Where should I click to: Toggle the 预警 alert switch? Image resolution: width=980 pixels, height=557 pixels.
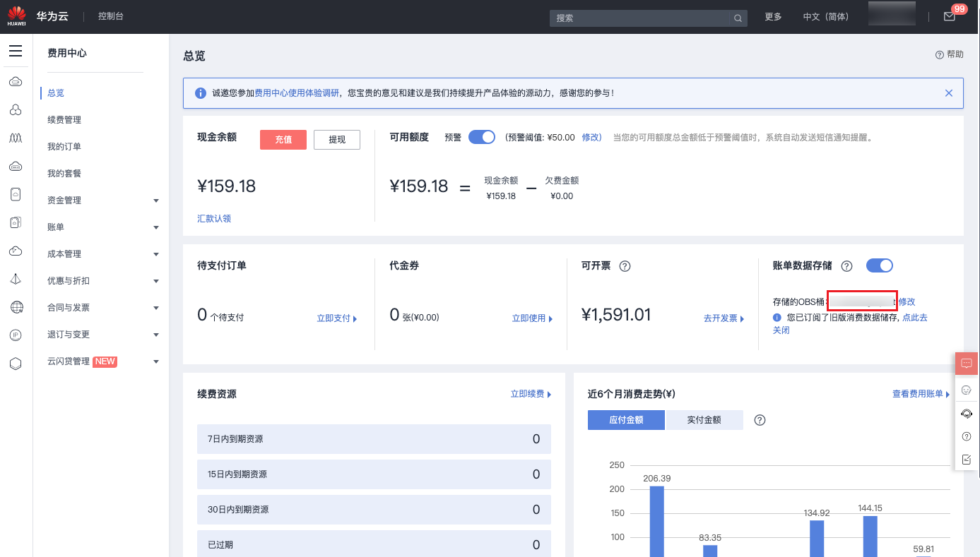482,137
